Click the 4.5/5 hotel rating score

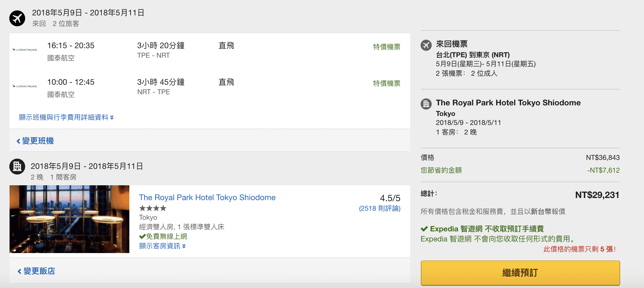[390, 198]
